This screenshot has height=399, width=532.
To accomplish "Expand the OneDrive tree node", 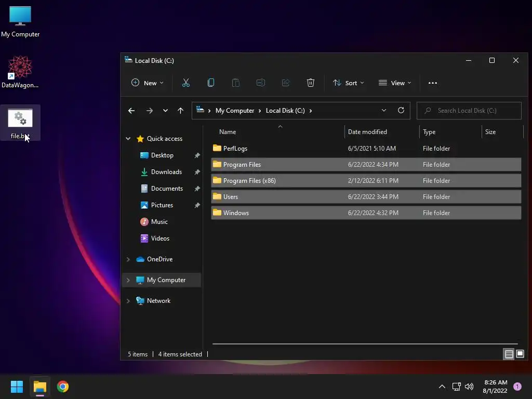I will point(128,259).
